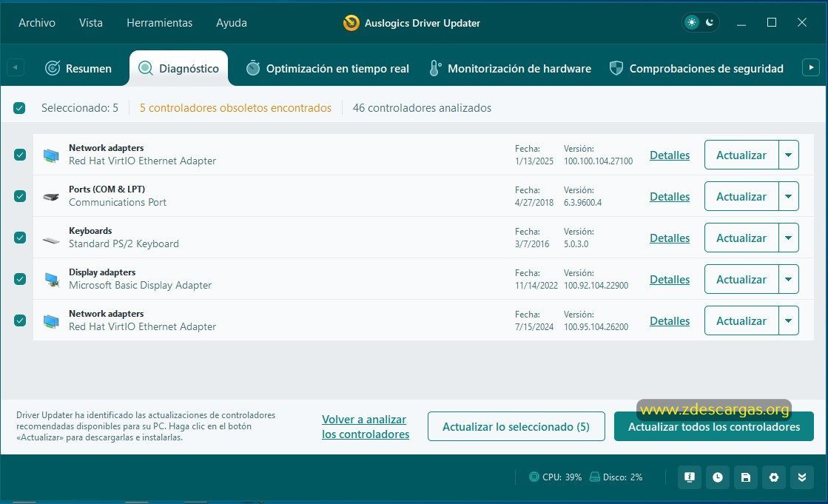The width and height of the screenshot is (828, 504).
Task: Click the Standard PS/2 Keyboard device icon
Action: [x=51, y=241]
